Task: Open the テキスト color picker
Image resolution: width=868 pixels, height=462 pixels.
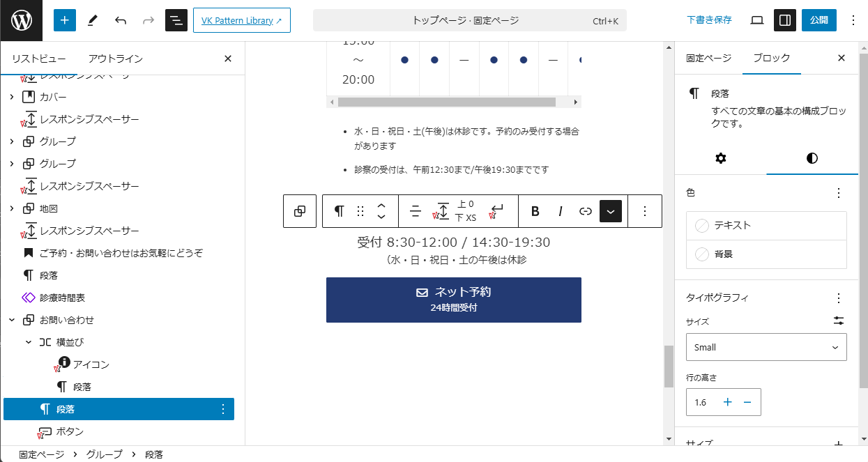Action: 766,226
